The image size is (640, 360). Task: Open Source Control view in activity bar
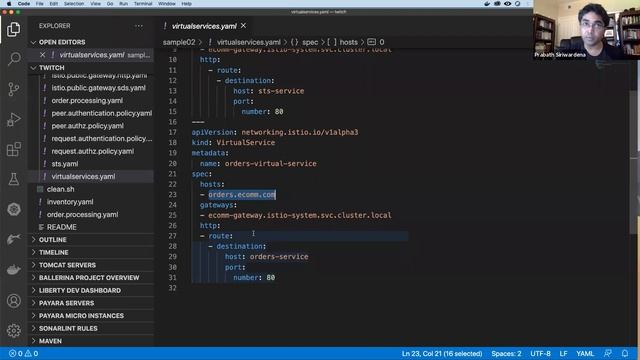[x=13, y=89]
